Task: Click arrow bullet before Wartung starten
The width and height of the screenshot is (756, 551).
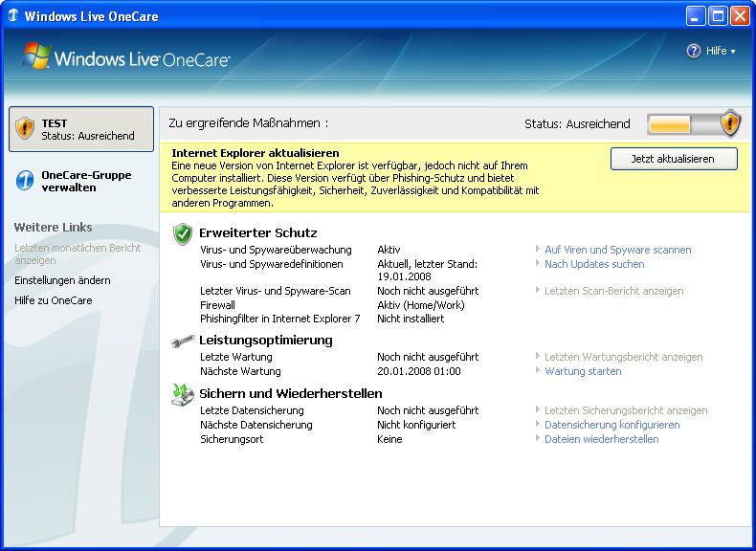Action: (538, 370)
